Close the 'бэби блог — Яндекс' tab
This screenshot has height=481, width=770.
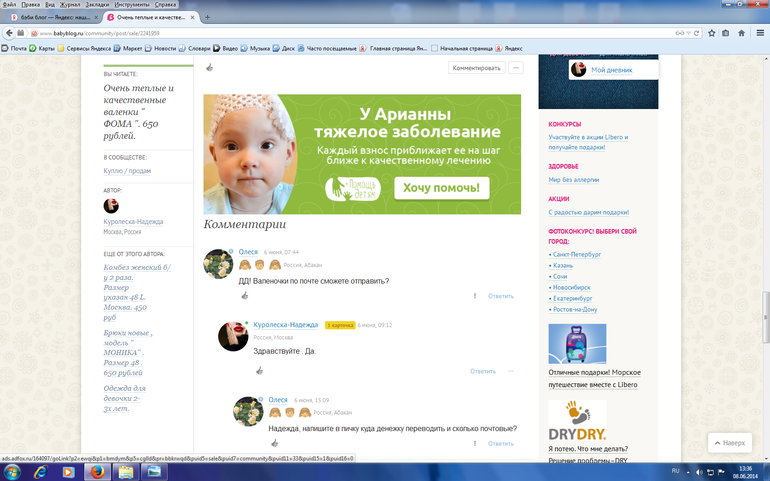96,17
